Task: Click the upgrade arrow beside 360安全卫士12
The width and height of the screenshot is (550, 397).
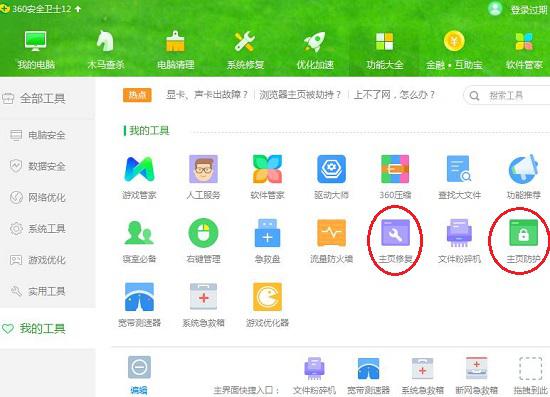Action: (78, 9)
